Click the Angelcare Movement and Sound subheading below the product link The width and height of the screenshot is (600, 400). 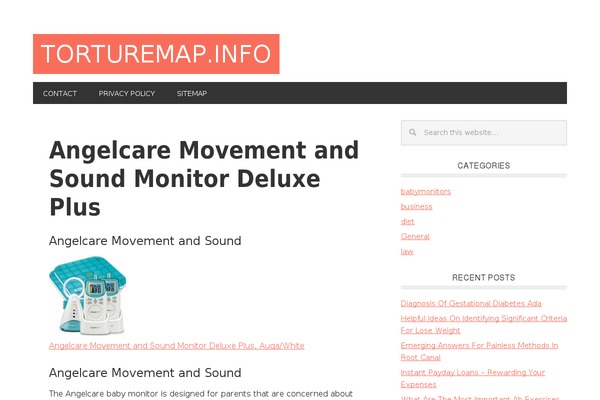(145, 373)
